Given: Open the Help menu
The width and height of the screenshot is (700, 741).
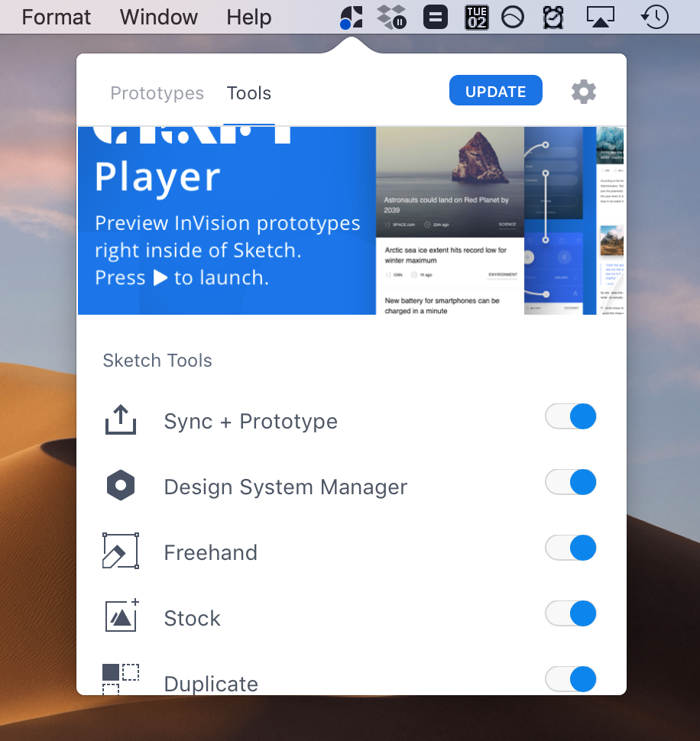Looking at the screenshot, I should click(x=249, y=17).
